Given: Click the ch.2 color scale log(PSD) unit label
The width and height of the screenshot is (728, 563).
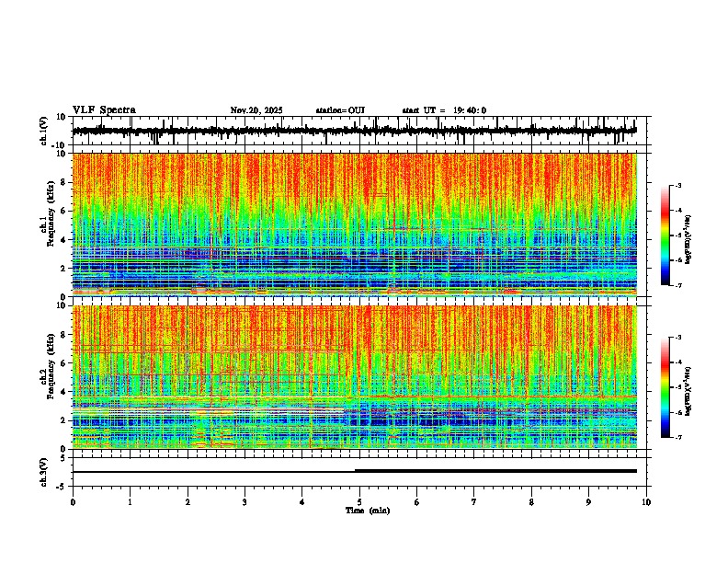Looking at the screenshot, I should coord(688,391).
